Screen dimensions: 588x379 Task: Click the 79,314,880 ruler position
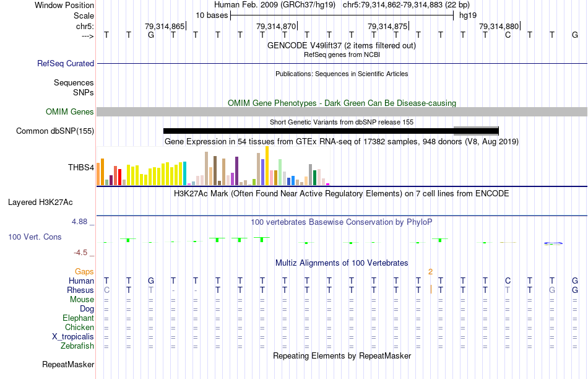tap(499, 26)
